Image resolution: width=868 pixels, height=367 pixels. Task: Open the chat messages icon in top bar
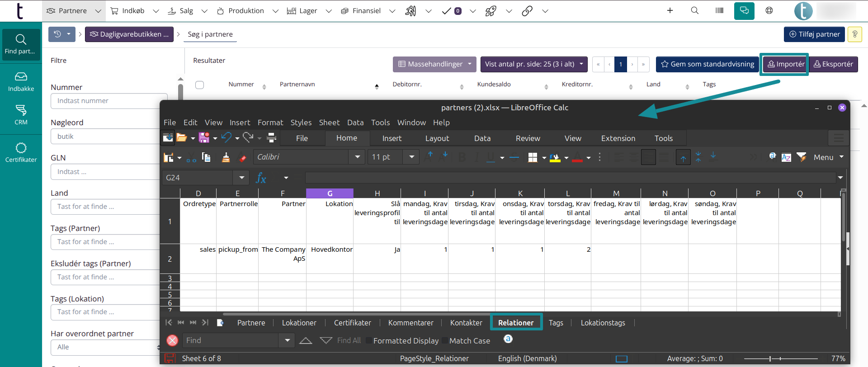744,10
